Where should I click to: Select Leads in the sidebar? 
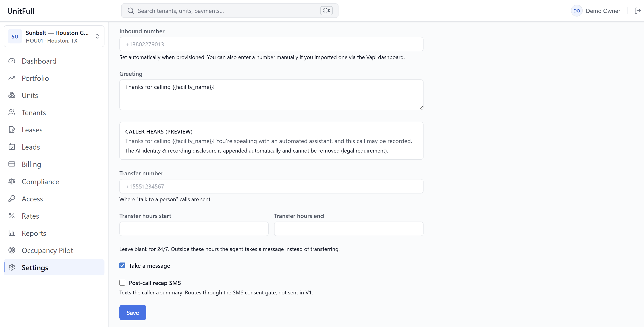point(54,147)
